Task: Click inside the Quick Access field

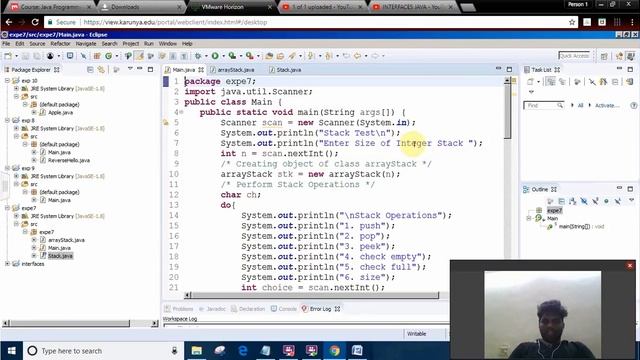Action: (x=574, y=56)
